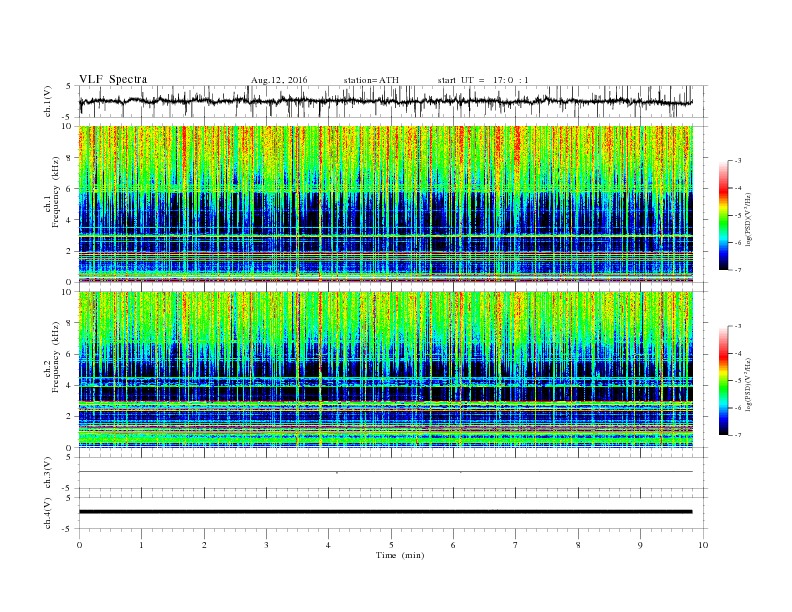The height and width of the screenshot is (612, 792).
Task: Click the time axis tick label "1"
Action: pyautogui.click(x=141, y=545)
